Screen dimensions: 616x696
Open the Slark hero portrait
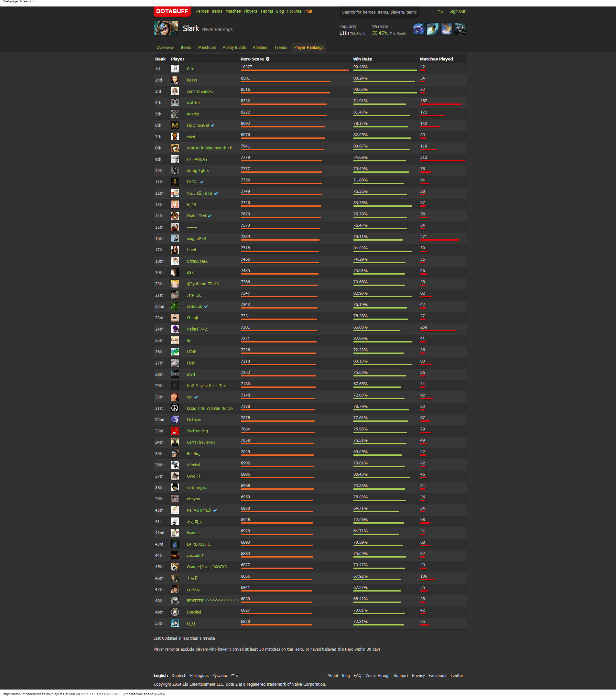click(x=166, y=28)
